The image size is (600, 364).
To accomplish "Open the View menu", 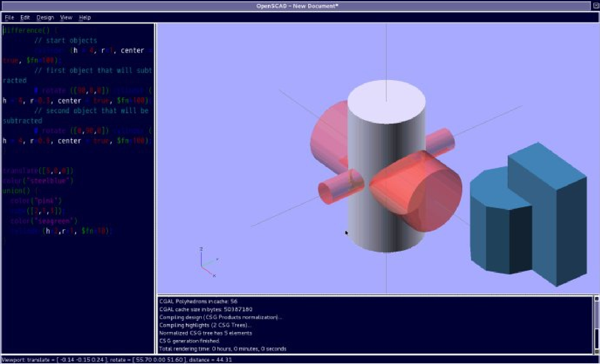I will (66, 18).
